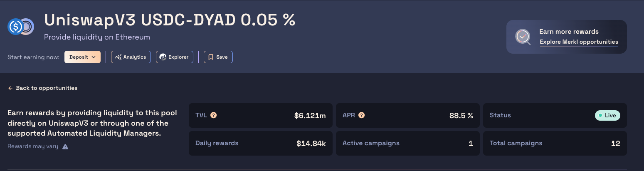This screenshot has width=644, height=171.
Task: Click the Analytics chart icon
Action: pyautogui.click(x=118, y=57)
